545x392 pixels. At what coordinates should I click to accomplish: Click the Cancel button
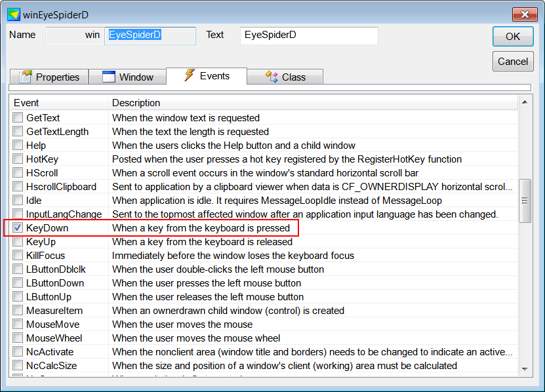pyautogui.click(x=513, y=62)
